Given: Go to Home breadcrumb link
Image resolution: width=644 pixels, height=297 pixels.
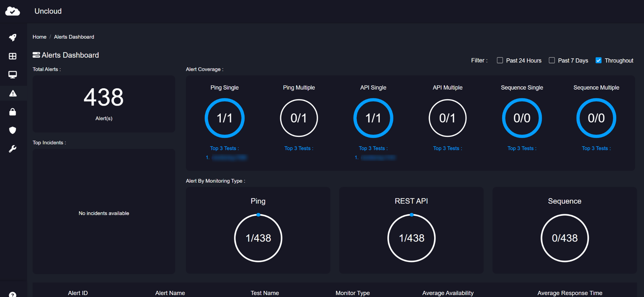Looking at the screenshot, I should point(39,37).
